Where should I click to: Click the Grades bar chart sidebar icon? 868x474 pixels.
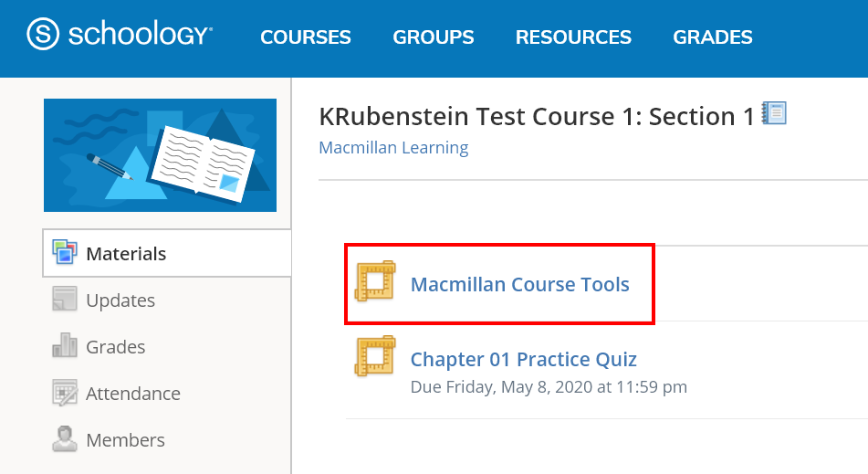click(x=65, y=346)
